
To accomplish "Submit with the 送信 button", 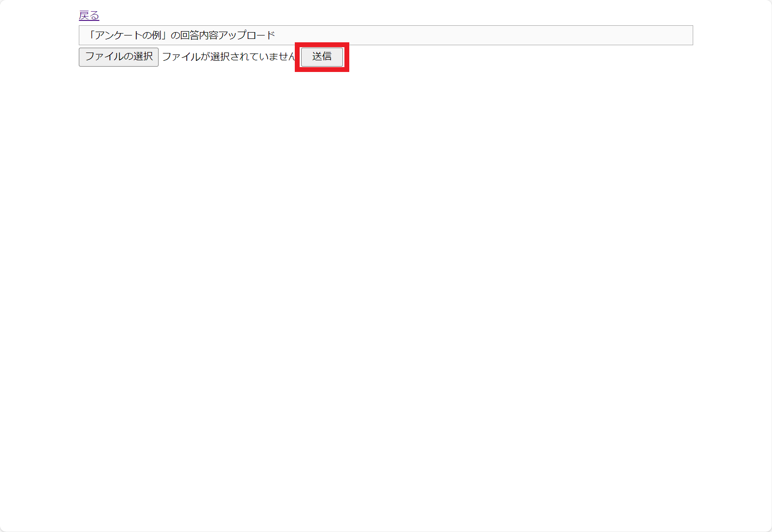I will (x=322, y=57).
